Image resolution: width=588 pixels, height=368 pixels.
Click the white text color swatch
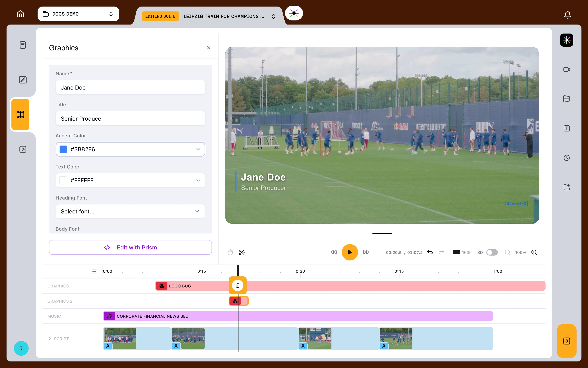63,180
